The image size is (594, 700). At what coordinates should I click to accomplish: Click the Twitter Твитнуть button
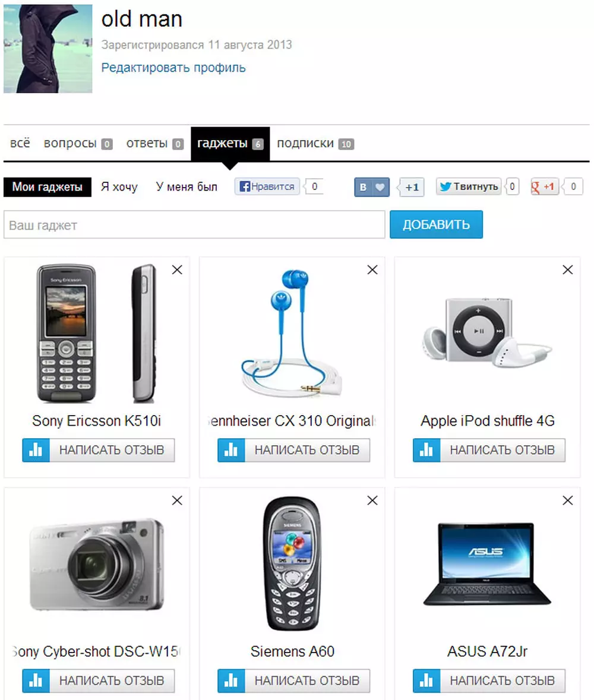tap(469, 186)
